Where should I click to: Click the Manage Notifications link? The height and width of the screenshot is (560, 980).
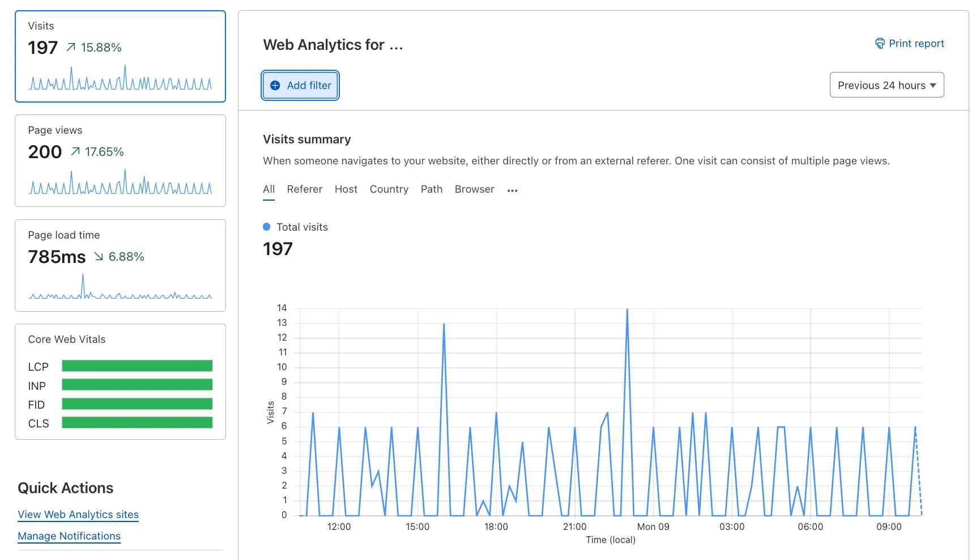(69, 536)
